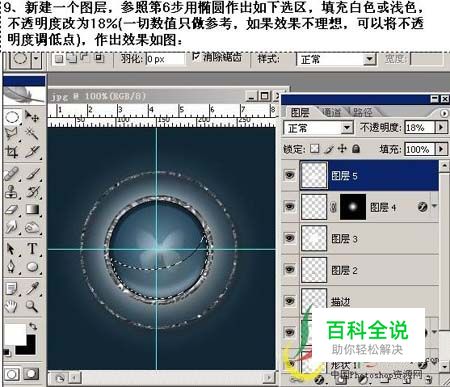Select the Smudge tool
The image size is (450, 387).
point(12,227)
